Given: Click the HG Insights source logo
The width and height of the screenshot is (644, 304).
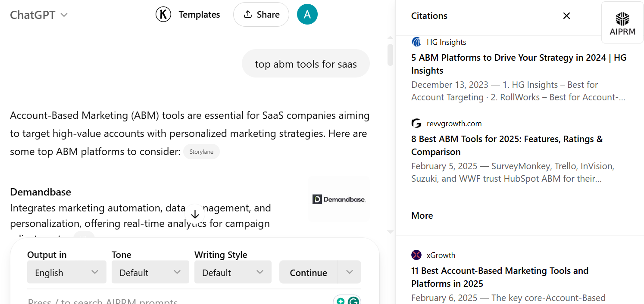Looking at the screenshot, I should pos(416,42).
